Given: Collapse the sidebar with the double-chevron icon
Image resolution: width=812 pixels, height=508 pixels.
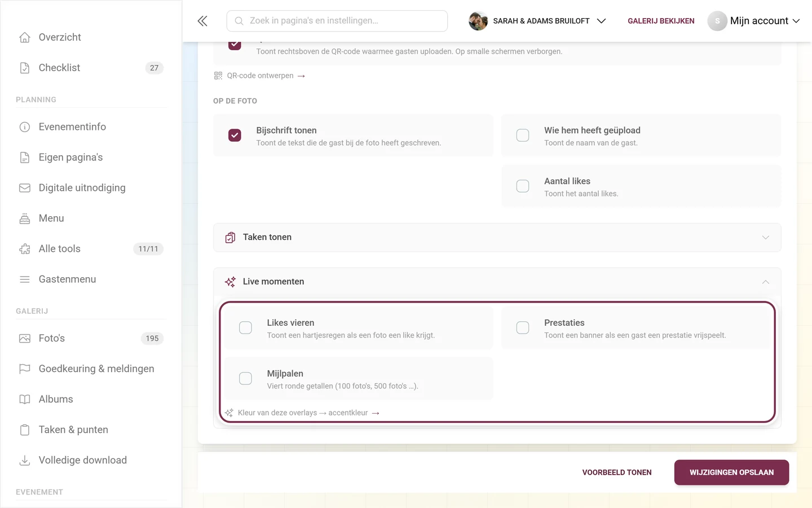Looking at the screenshot, I should pyautogui.click(x=202, y=21).
